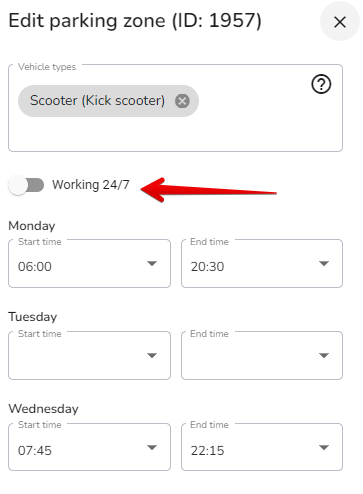The width and height of the screenshot is (363, 494).
Task: Open Wednesday End time dropdown arrow
Action: pos(324,447)
